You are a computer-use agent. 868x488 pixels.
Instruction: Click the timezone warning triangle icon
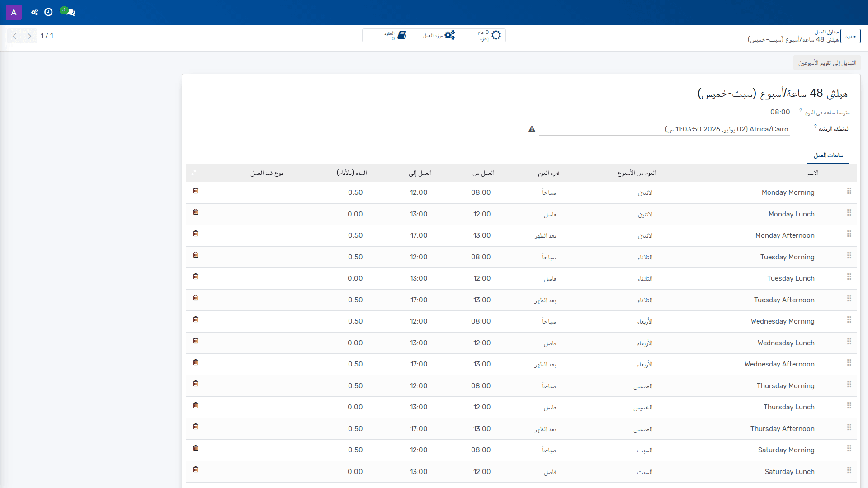click(x=532, y=129)
